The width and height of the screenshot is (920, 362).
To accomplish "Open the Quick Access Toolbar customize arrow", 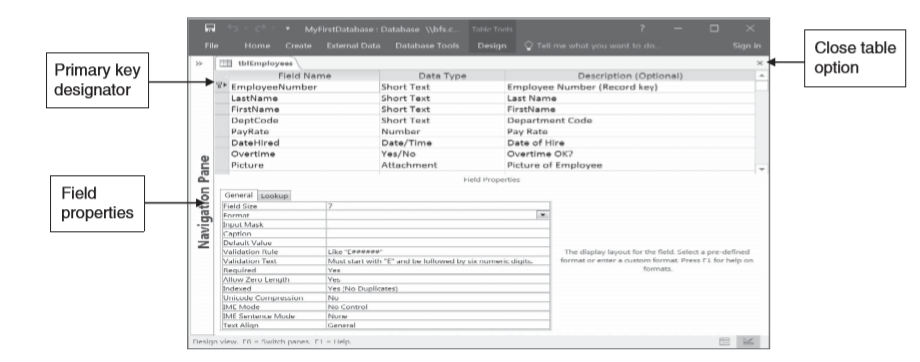I will click(x=288, y=28).
